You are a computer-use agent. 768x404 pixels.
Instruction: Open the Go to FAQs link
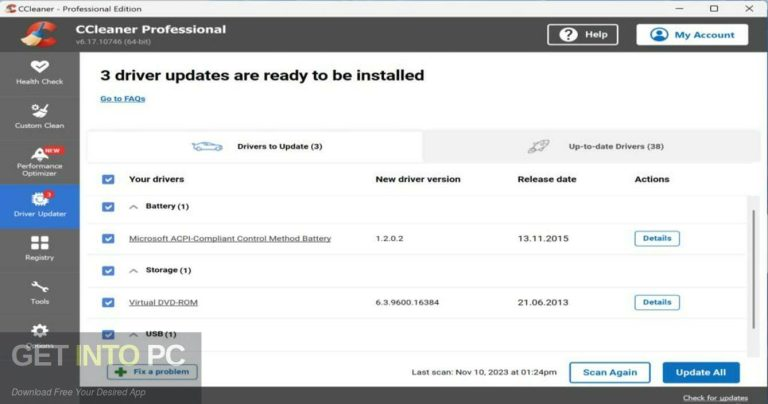122,98
